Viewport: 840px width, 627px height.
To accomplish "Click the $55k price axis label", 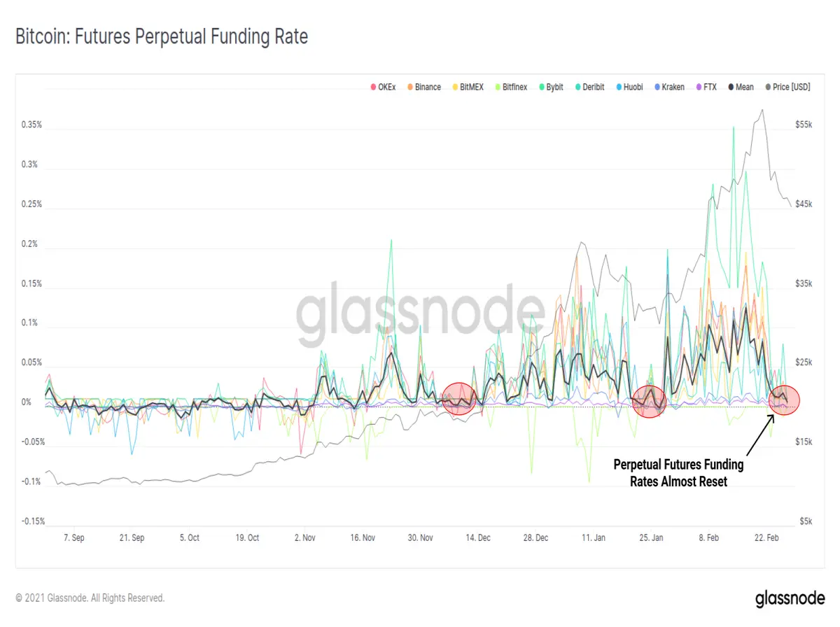I will tap(804, 125).
